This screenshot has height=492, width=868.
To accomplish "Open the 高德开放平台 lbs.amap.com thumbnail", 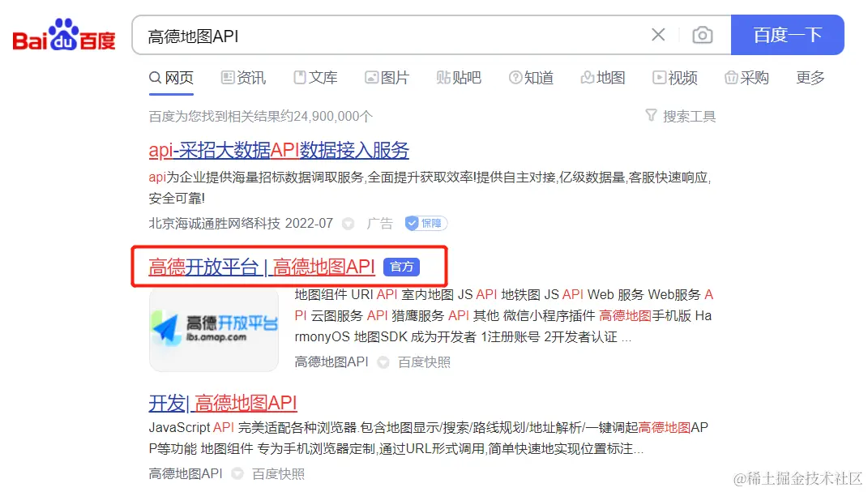I will 214,330.
